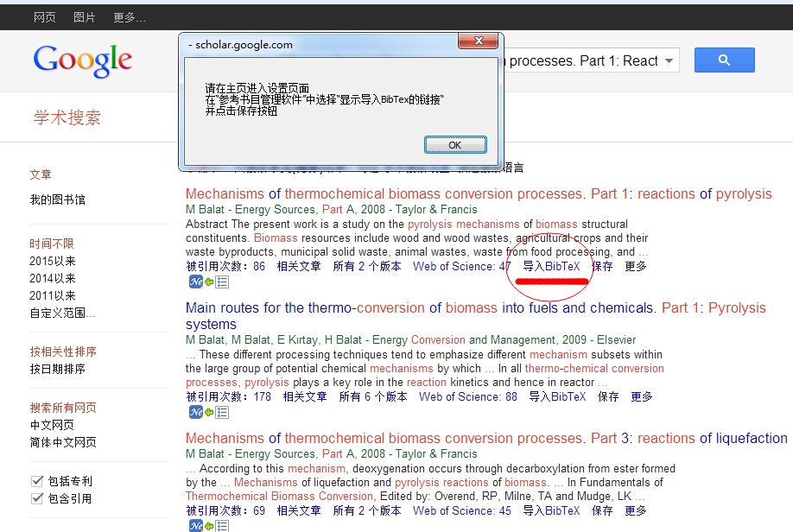Select 搜索所有网页 option
Screen dimensions: 793x532
click(63, 408)
